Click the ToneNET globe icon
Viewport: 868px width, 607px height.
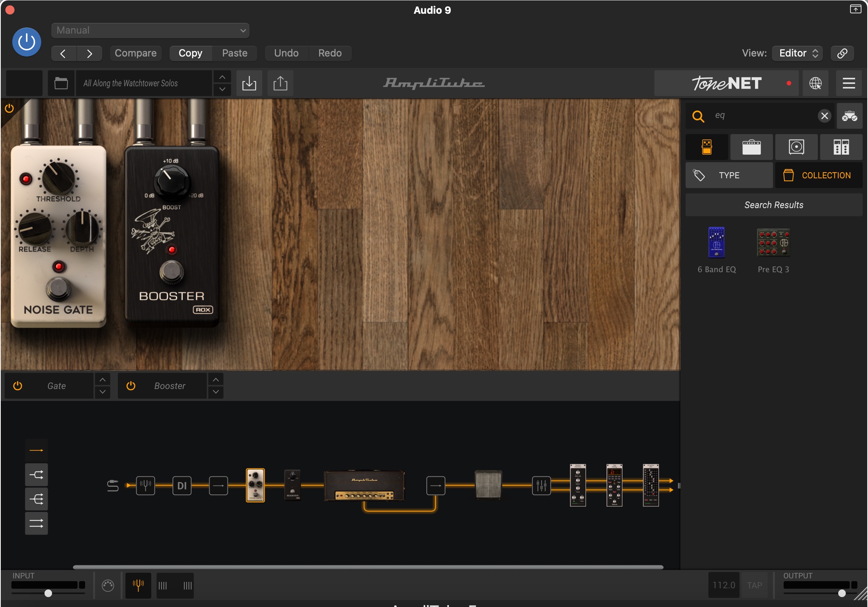click(815, 83)
